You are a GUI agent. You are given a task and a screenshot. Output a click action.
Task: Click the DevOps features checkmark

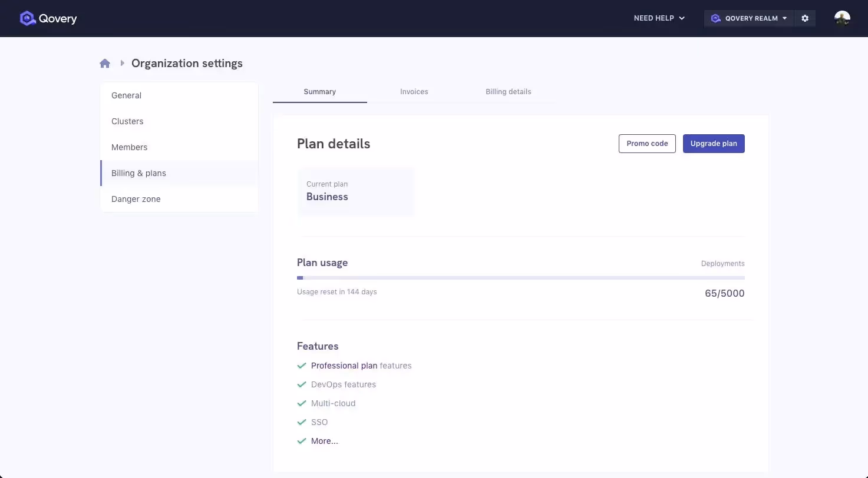click(302, 384)
